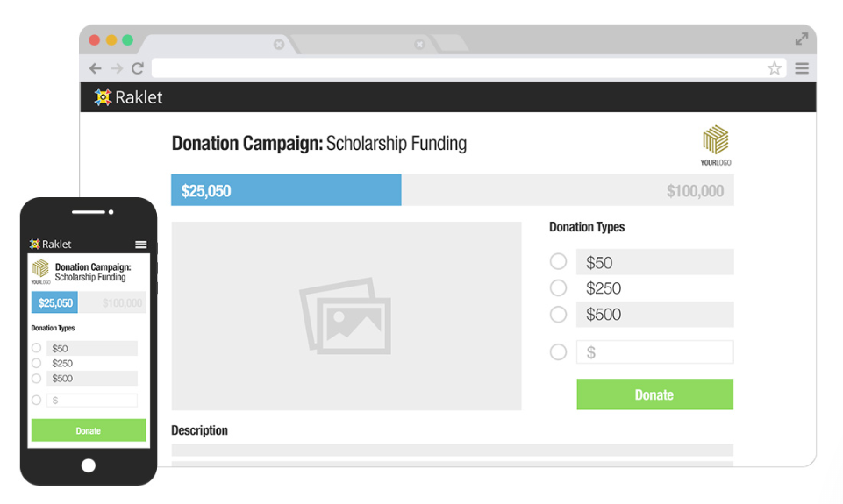Click the fullscreen expand arrows icon
The image size is (843, 504).
click(802, 39)
